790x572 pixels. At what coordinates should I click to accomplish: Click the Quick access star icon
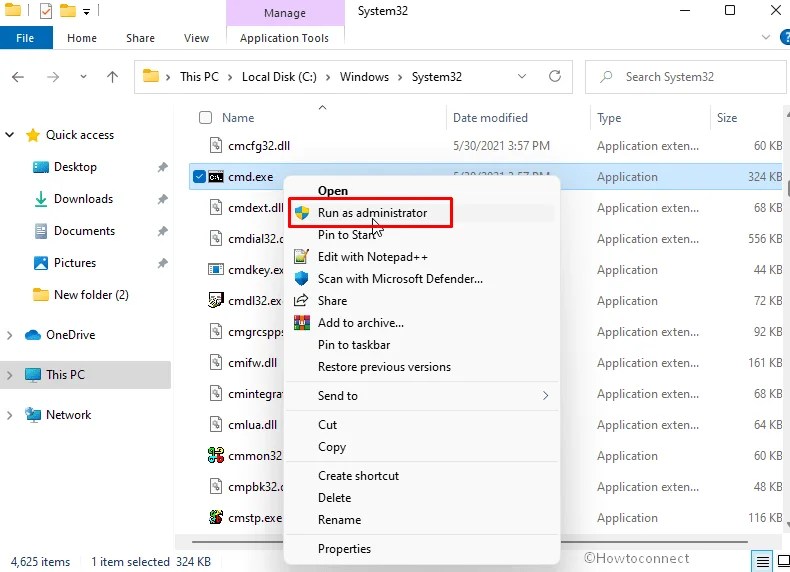(33, 135)
